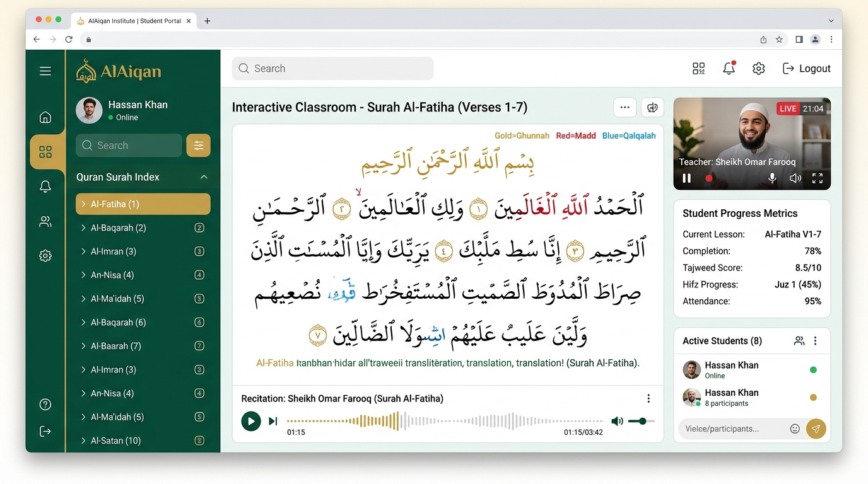Open the dashboard grid icon in sidebar
Screen dimensions: 868x484
45,152
